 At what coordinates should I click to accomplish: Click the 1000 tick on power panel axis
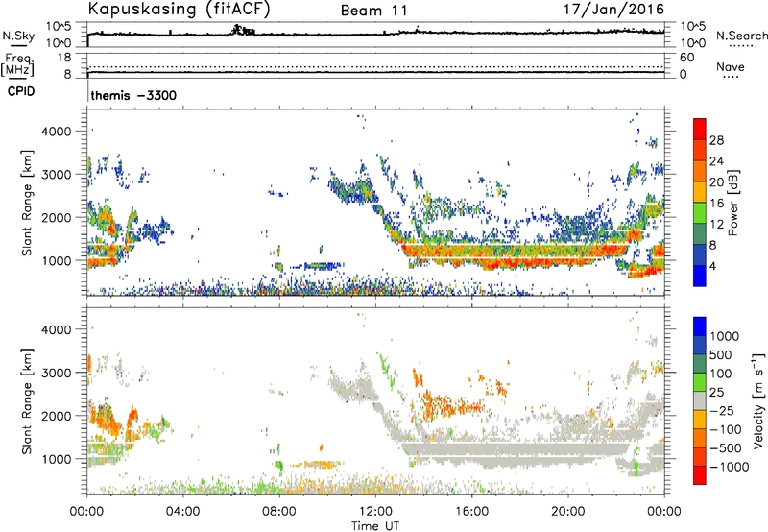pos(56,260)
